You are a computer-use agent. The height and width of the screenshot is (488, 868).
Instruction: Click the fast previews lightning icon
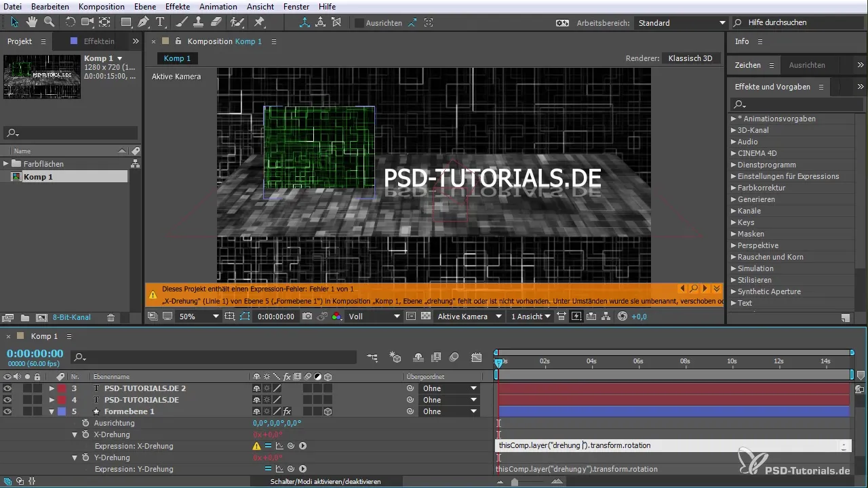(576, 317)
